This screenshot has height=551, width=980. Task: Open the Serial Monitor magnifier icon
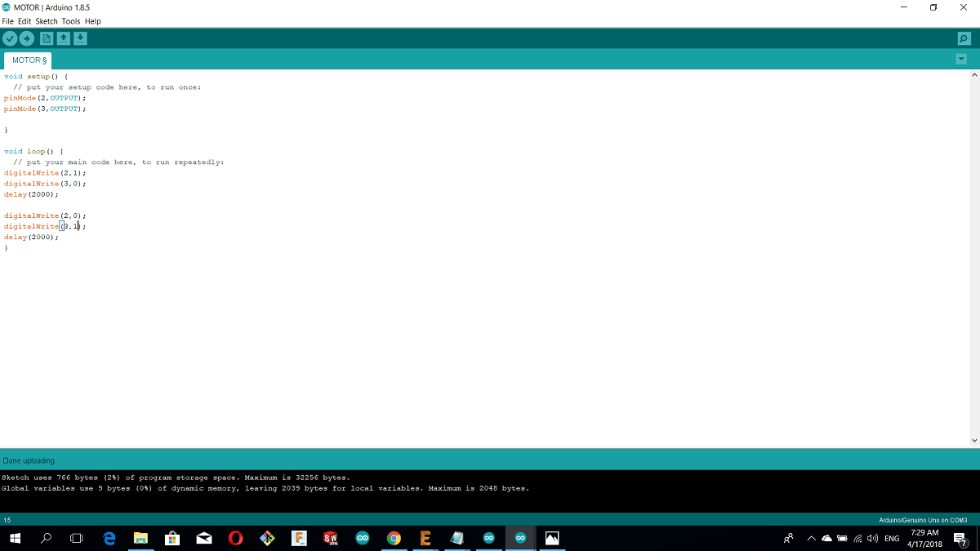click(964, 38)
